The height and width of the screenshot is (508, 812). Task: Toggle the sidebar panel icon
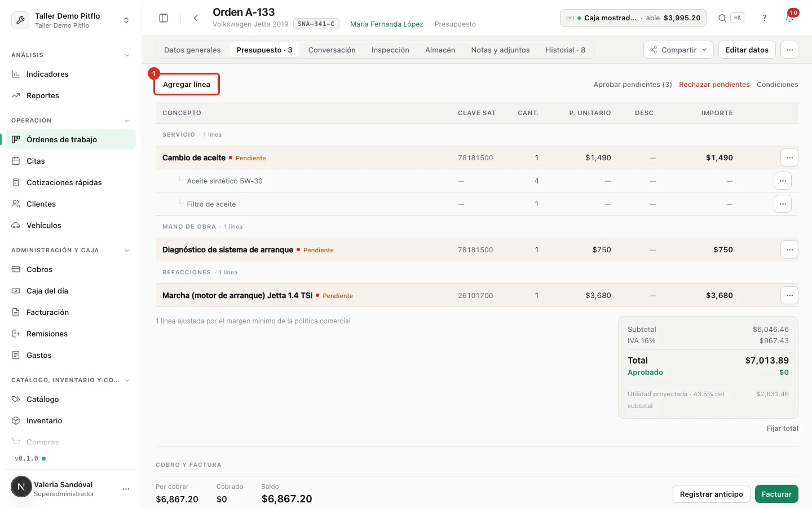[164, 18]
